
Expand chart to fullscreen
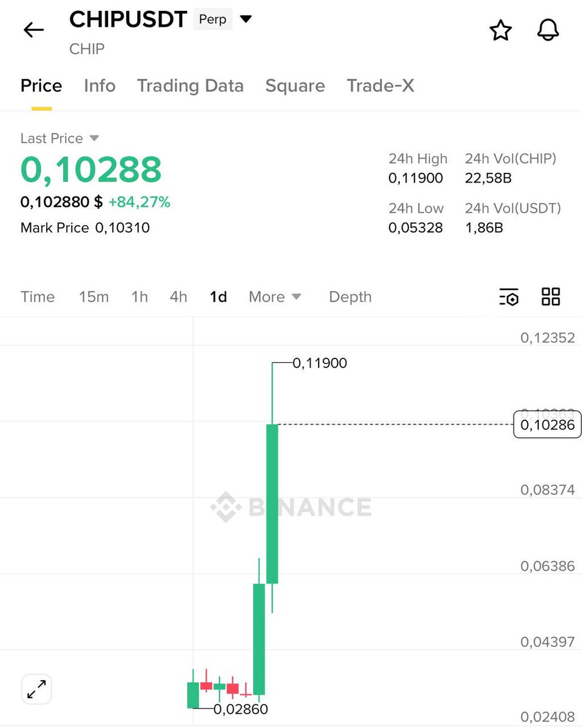point(37,689)
